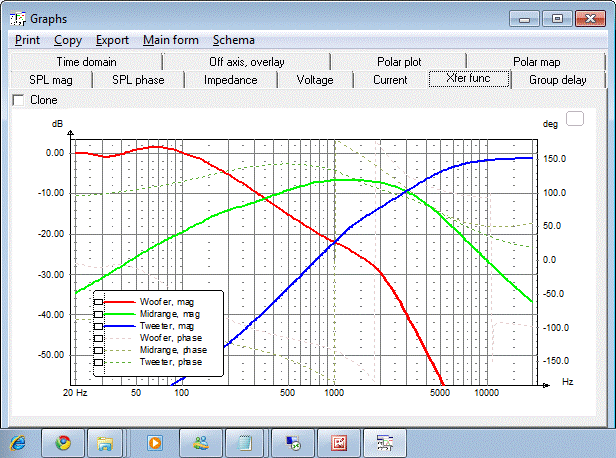616x458 pixels.
Task: Switch to the Polar map tab
Action: (536, 62)
